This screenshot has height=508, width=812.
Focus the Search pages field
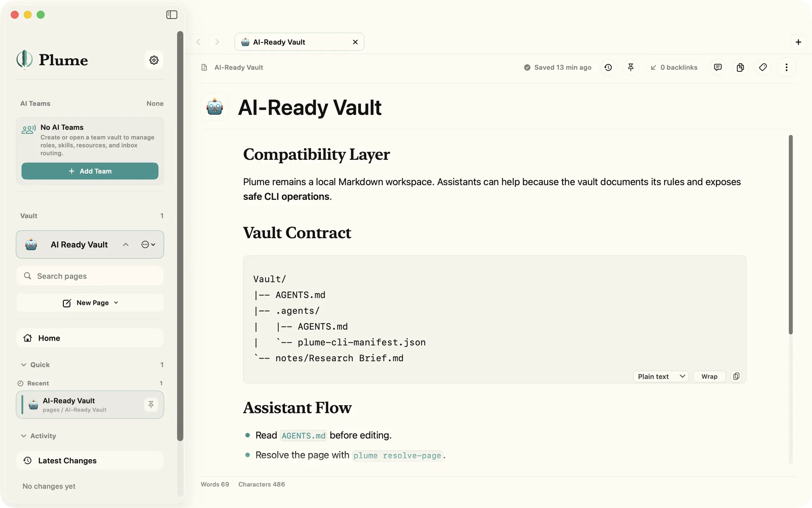[x=90, y=276]
